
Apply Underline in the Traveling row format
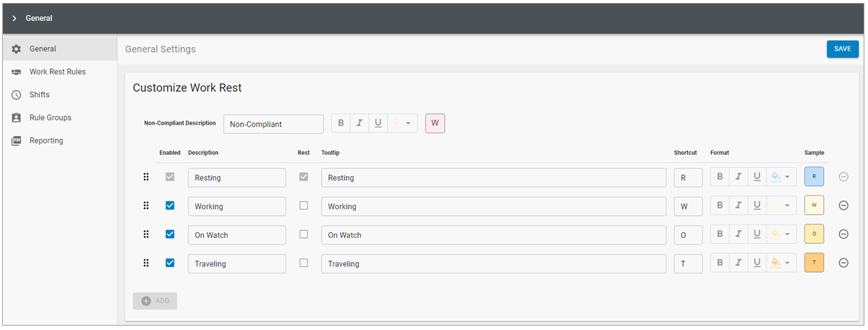click(x=757, y=263)
